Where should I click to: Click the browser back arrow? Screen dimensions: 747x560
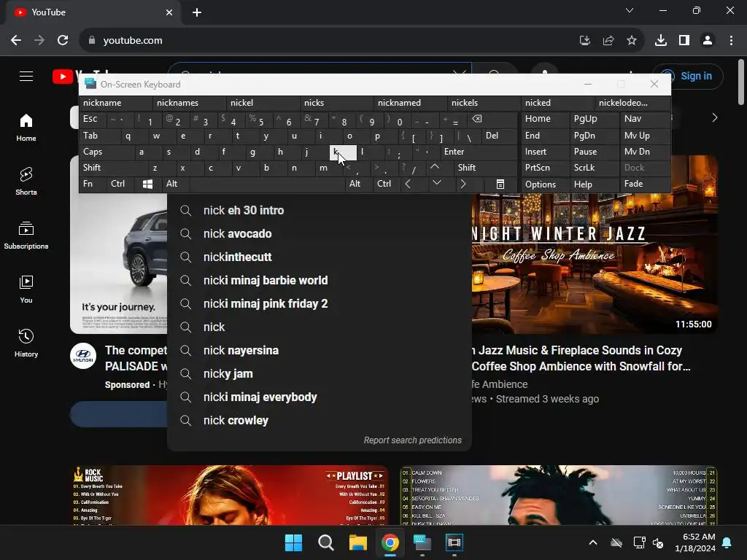(x=16, y=41)
